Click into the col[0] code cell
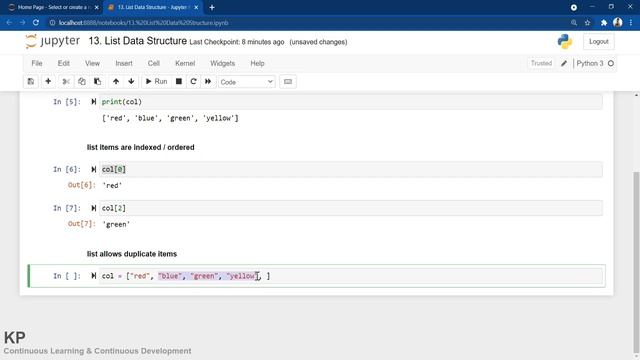 351,169
